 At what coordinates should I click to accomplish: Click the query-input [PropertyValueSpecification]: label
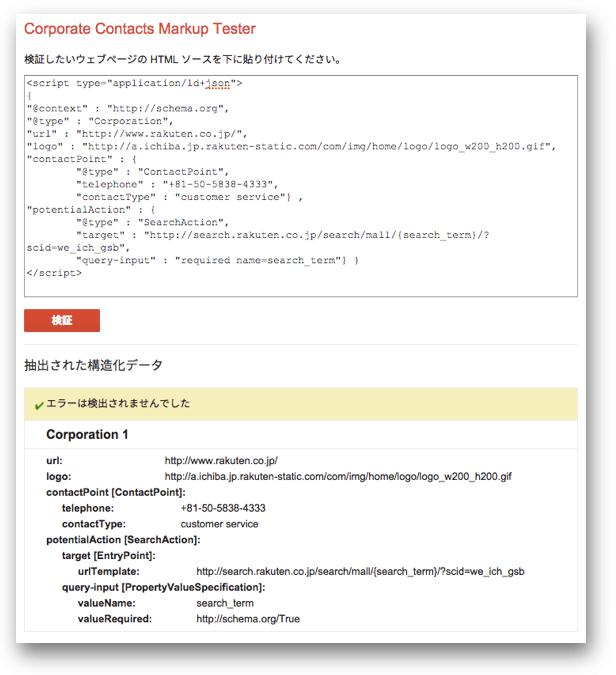[x=164, y=587]
